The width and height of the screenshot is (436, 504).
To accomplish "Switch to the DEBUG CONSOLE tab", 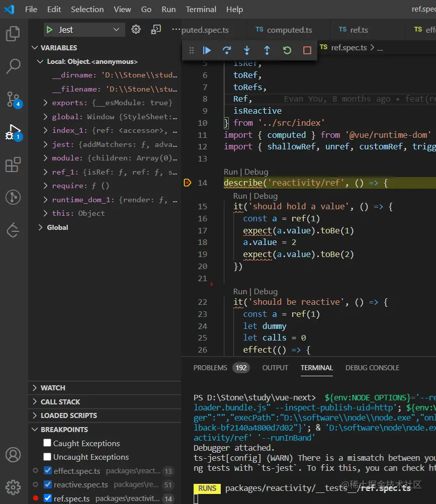I will click(x=372, y=368).
